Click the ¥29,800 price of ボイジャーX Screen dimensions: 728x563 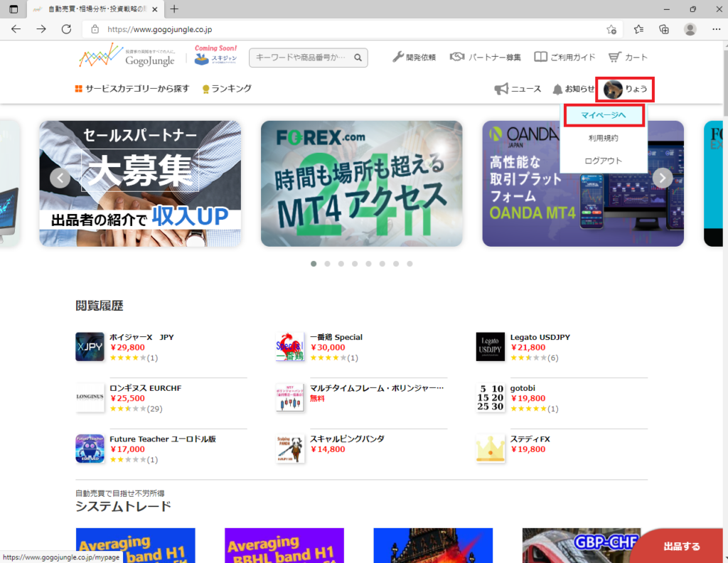click(128, 348)
